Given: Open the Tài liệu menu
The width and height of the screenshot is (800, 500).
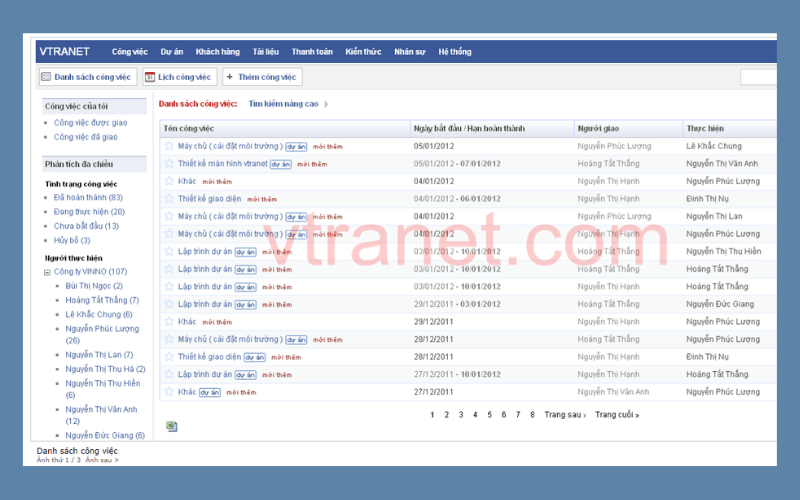Looking at the screenshot, I should [265, 52].
